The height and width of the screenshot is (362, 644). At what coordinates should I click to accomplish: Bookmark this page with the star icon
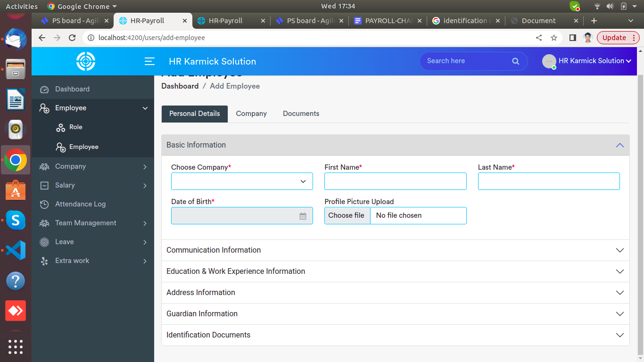click(554, 38)
